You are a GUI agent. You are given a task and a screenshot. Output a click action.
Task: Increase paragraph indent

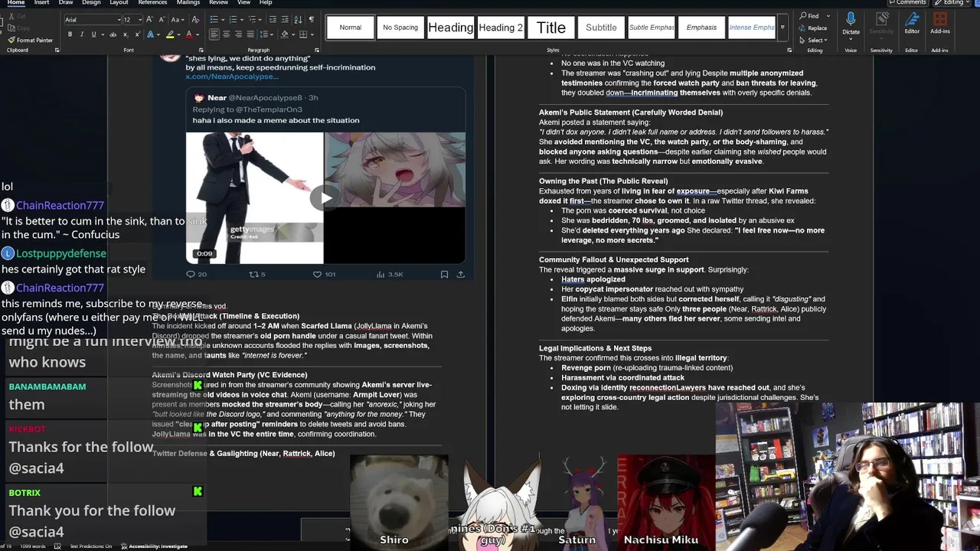point(285,19)
